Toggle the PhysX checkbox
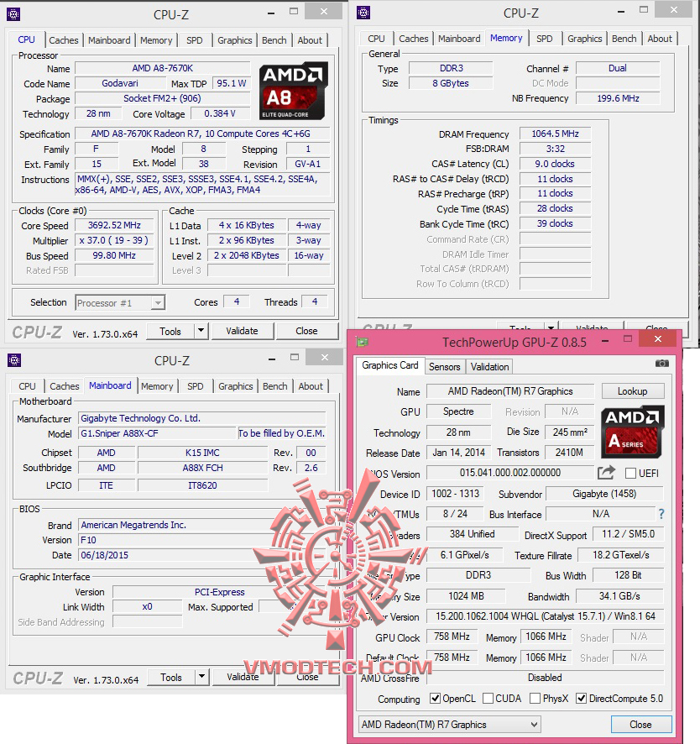 tap(535, 699)
